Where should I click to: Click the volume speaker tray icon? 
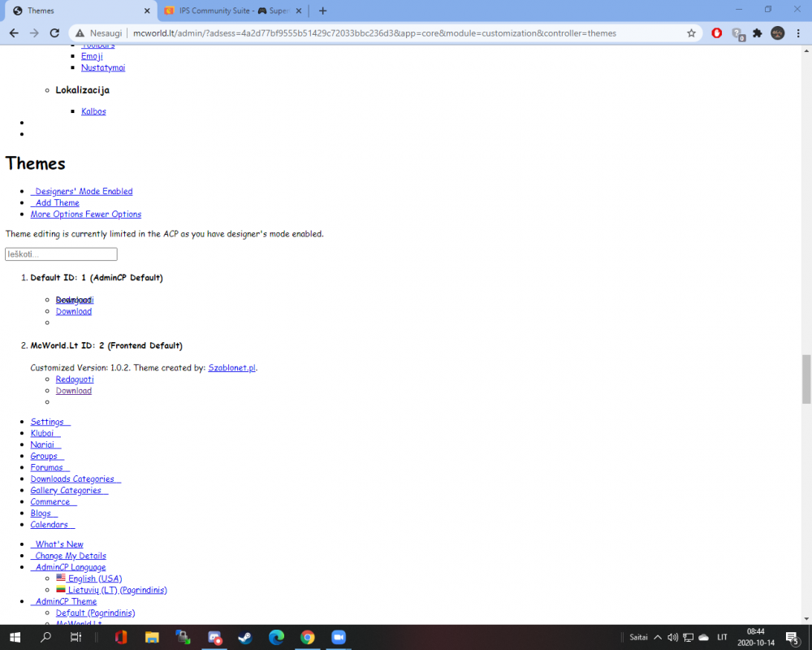tap(672, 637)
